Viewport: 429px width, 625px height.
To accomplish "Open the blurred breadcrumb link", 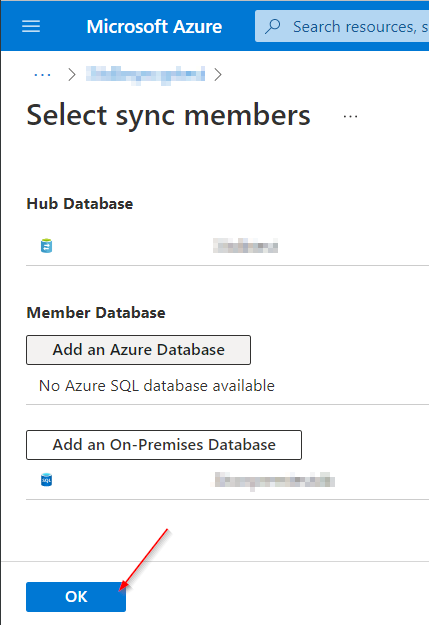I will click(x=146, y=75).
